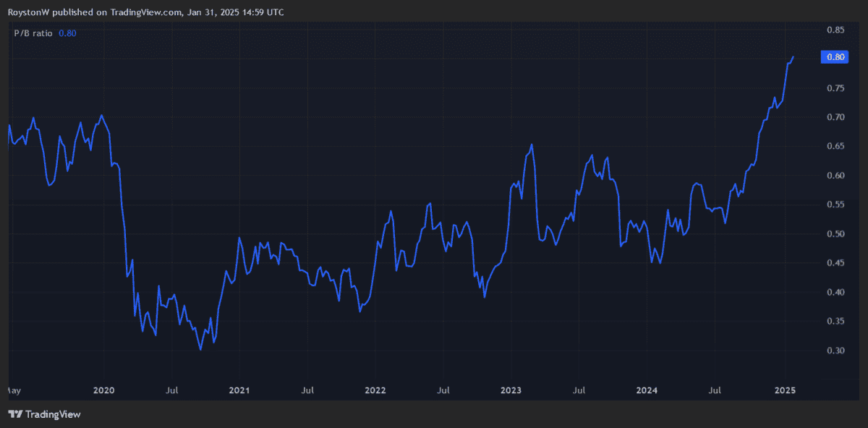Select the P/B ratio legend label

coord(33,33)
